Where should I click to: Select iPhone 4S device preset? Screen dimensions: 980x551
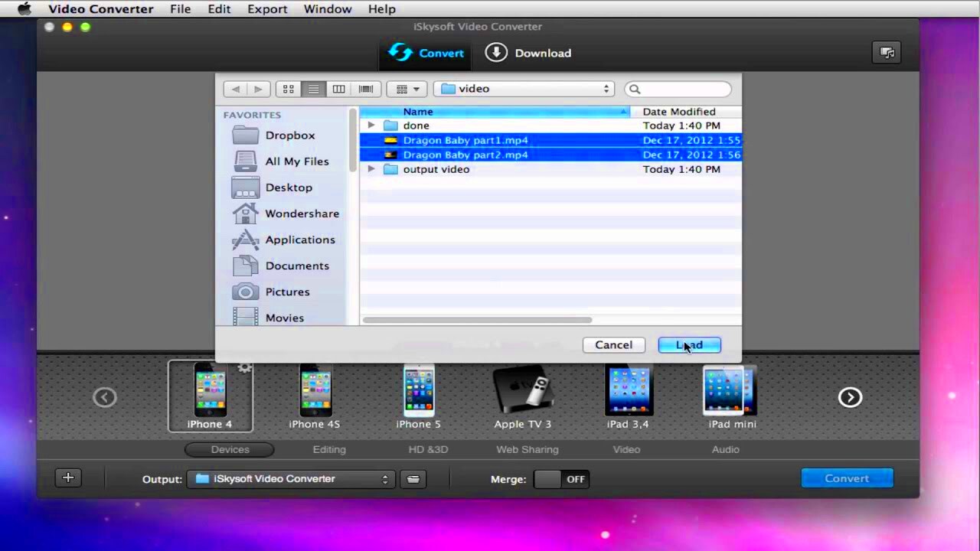[x=315, y=396]
